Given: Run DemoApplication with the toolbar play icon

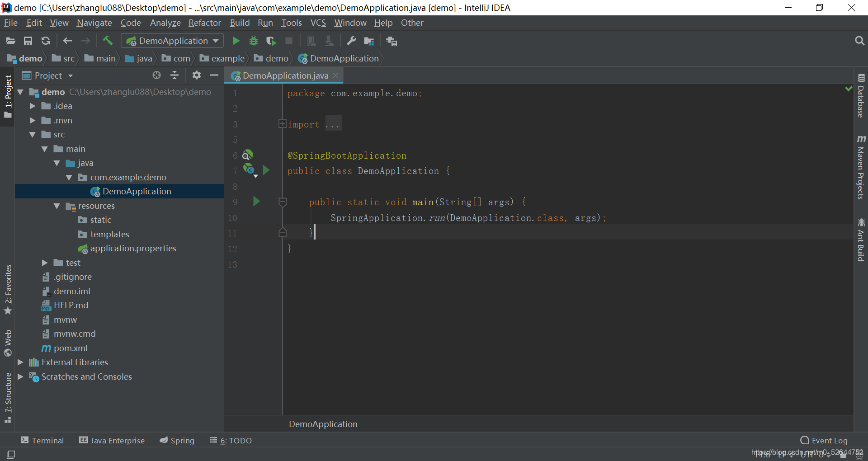Looking at the screenshot, I should 236,41.
